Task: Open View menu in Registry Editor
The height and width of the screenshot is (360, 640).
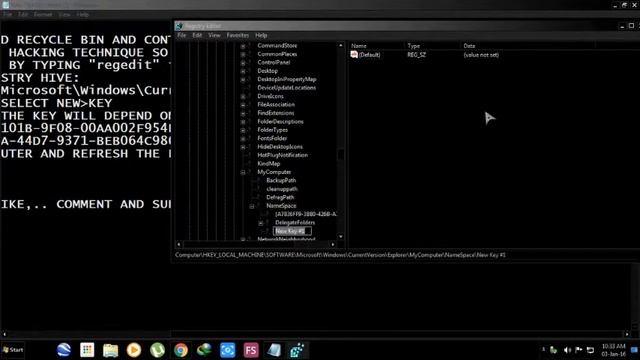Action: click(214, 36)
